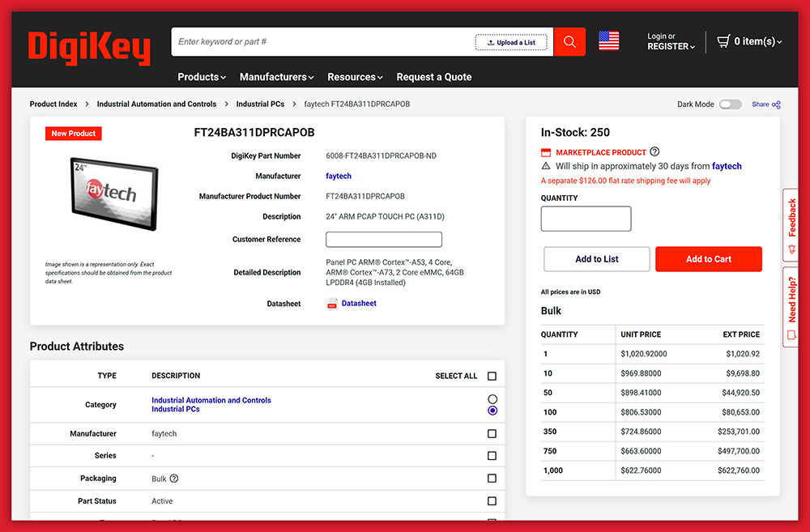Click the Share text link
The height and width of the screenshot is (532, 810).
pyautogui.click(x=760, y=104)
